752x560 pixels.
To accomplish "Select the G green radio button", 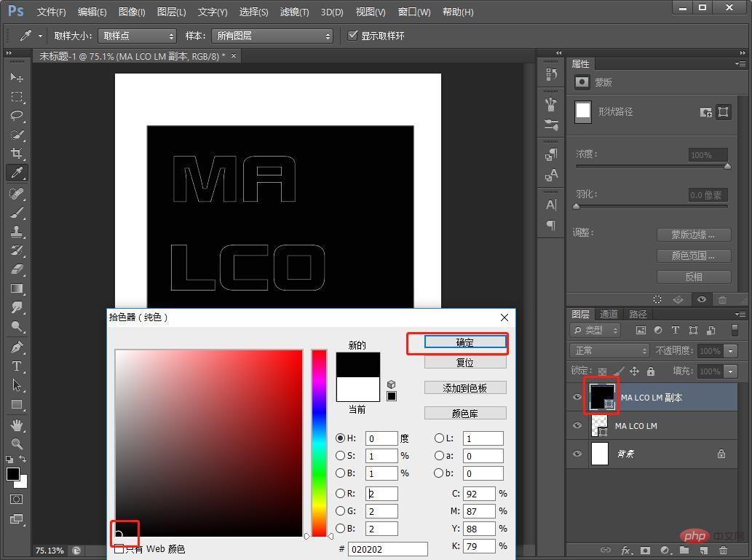I will click(x=340, y=510).
